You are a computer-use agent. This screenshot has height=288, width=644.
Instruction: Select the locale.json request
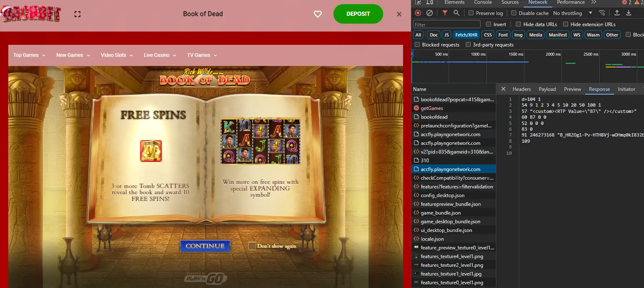[x=454, y=239]
